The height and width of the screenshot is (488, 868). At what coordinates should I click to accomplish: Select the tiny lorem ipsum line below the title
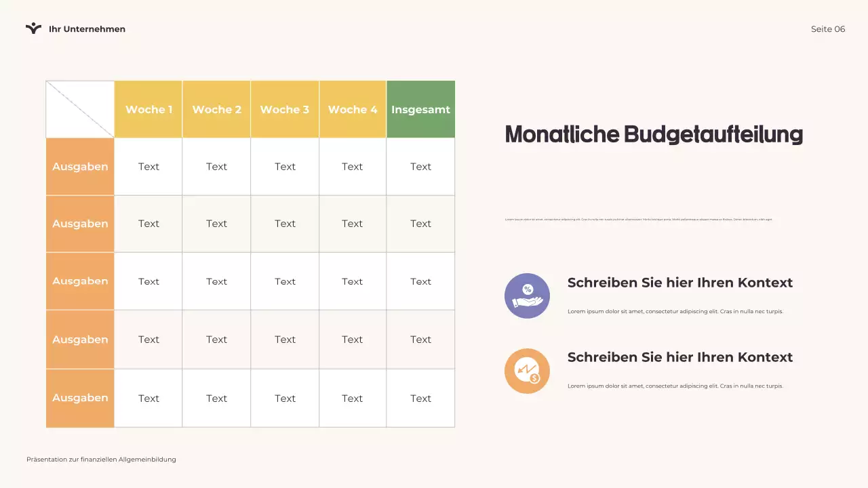(638, 220)
